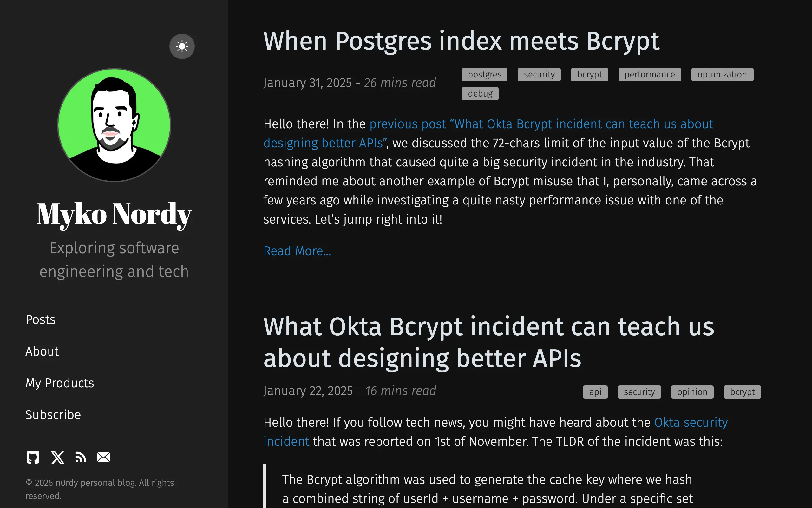Select the api tag
Image resolution: width=812 pixels, height=508 pixels.
(x=595, y=392)
